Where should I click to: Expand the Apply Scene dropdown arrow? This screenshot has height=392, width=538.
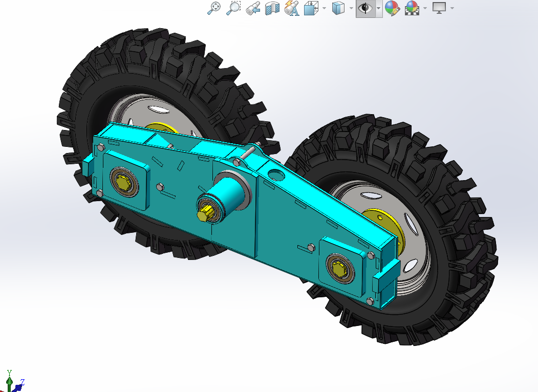(425, 8)
